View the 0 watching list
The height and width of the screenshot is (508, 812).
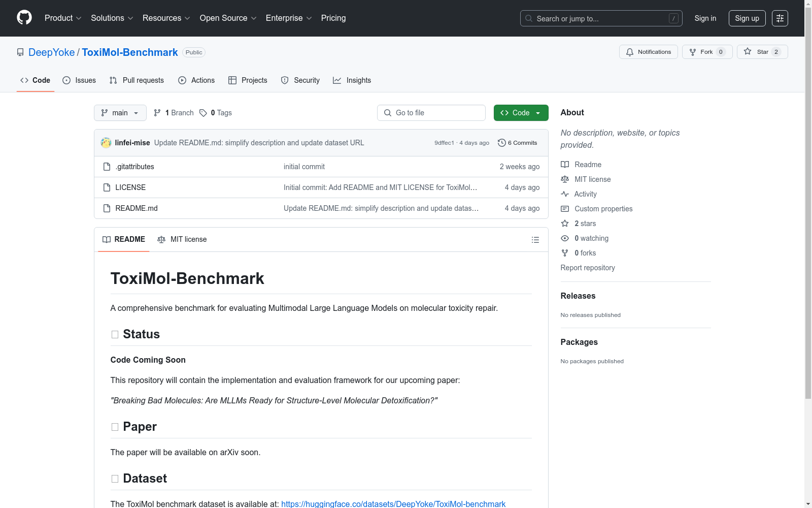click(x=585, y=238)
